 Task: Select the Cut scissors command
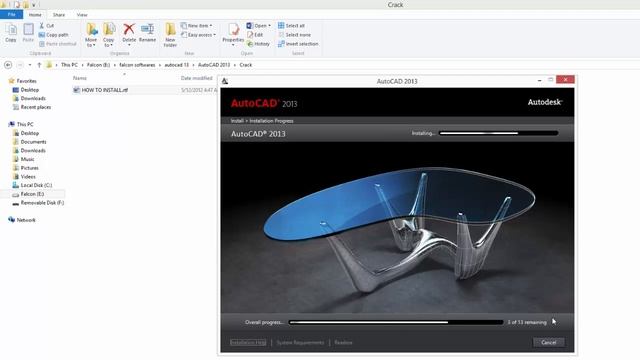[46, 25]
